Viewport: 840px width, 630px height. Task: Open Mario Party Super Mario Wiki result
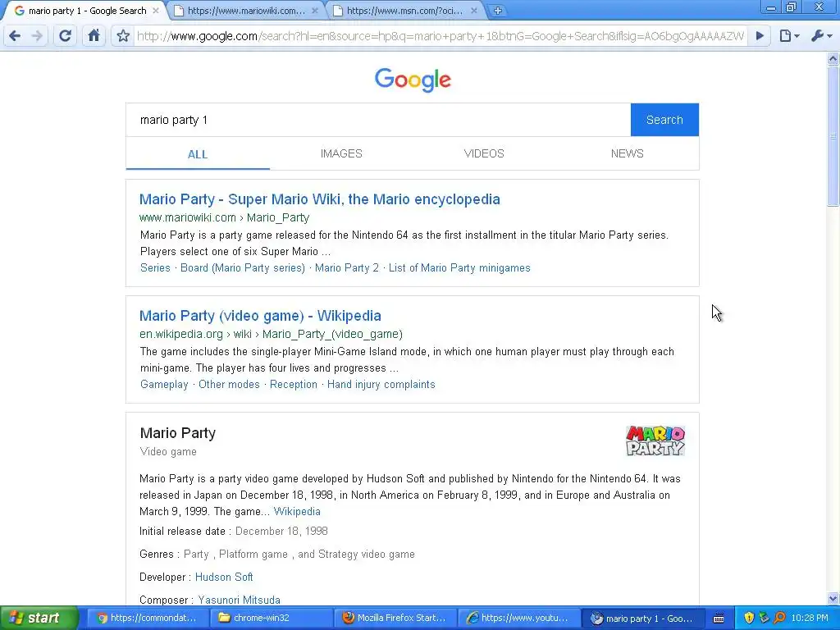[x=320, y=199]
